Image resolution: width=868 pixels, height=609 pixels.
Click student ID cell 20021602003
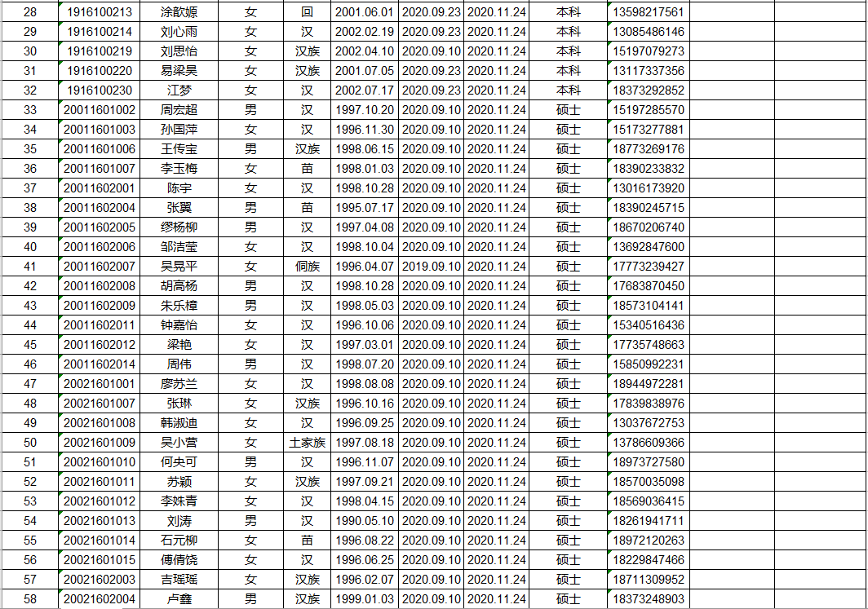pyautogui.click(x=100, y=580)
